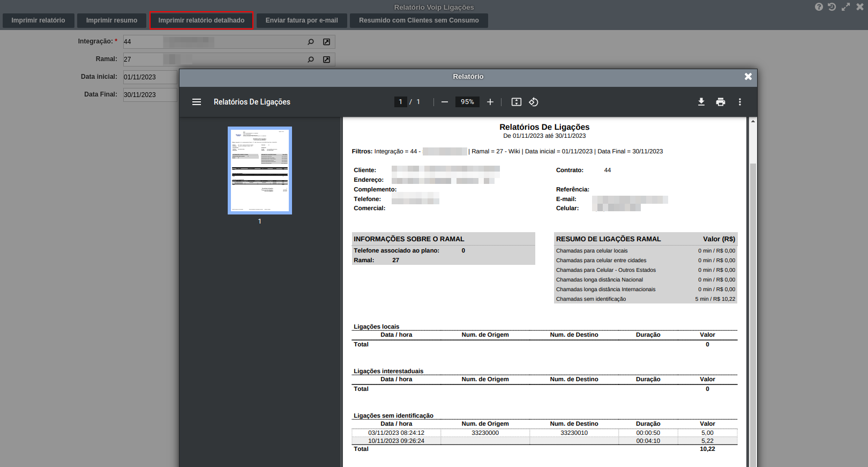This screenshot has height=467, width=868.
Task: Click PDF vertical scrollbar up arrow
Action: (x=753, y=121)
